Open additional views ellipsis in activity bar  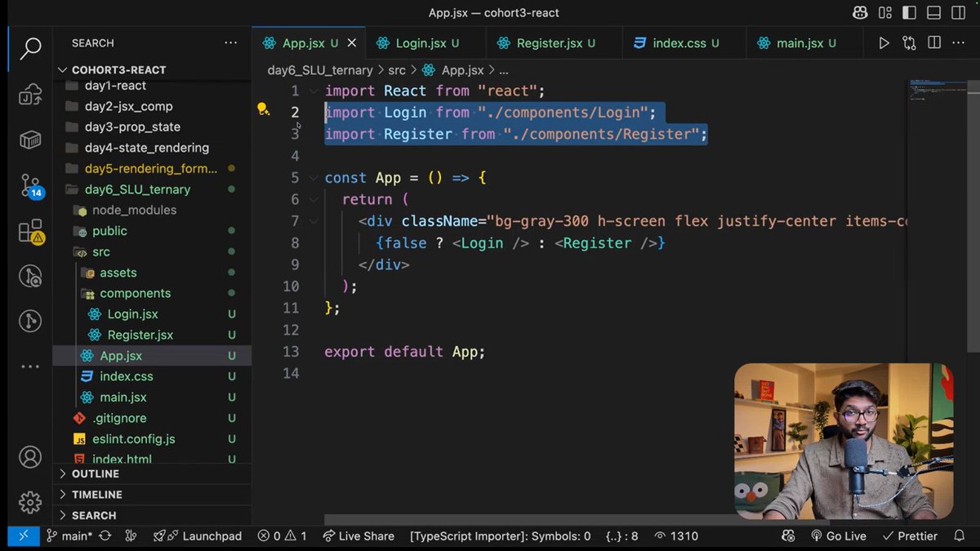pyautogui.click(x=30, y=367)
